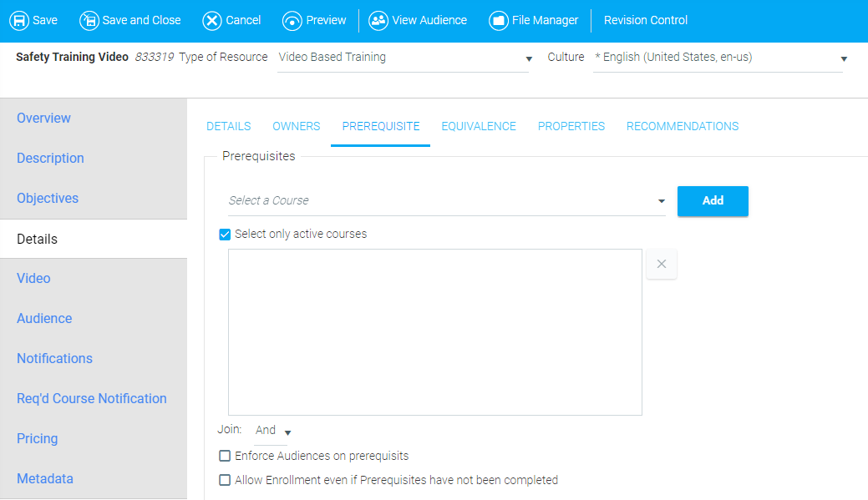
Task: Open the Culture language dropdown
Action: pyautogui.click(x=843, y=58)
